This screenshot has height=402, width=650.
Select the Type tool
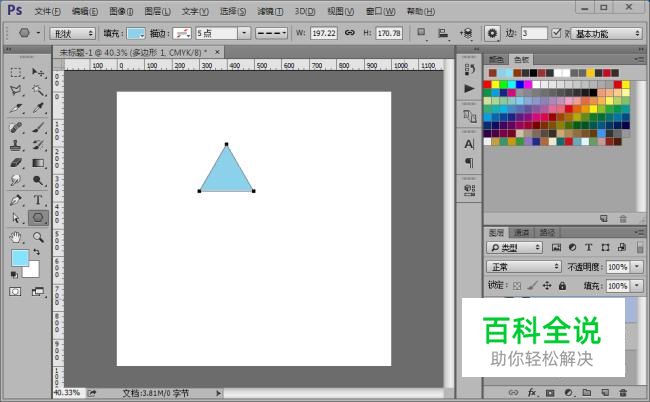(39, 200)
